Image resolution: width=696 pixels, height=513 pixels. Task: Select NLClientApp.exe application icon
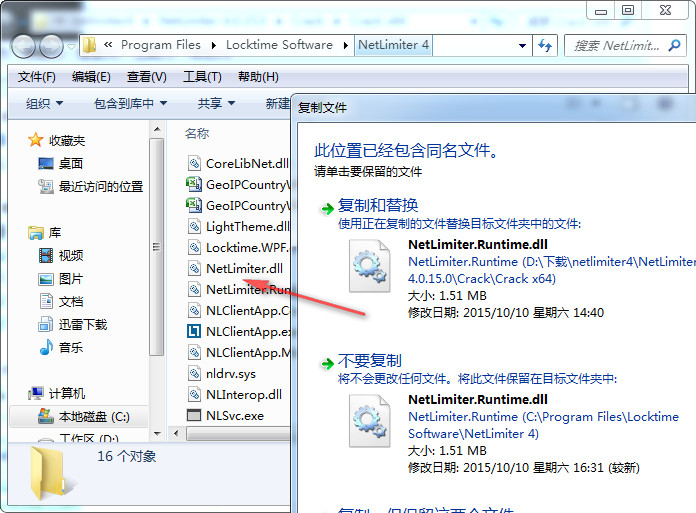tap(194, 331)
